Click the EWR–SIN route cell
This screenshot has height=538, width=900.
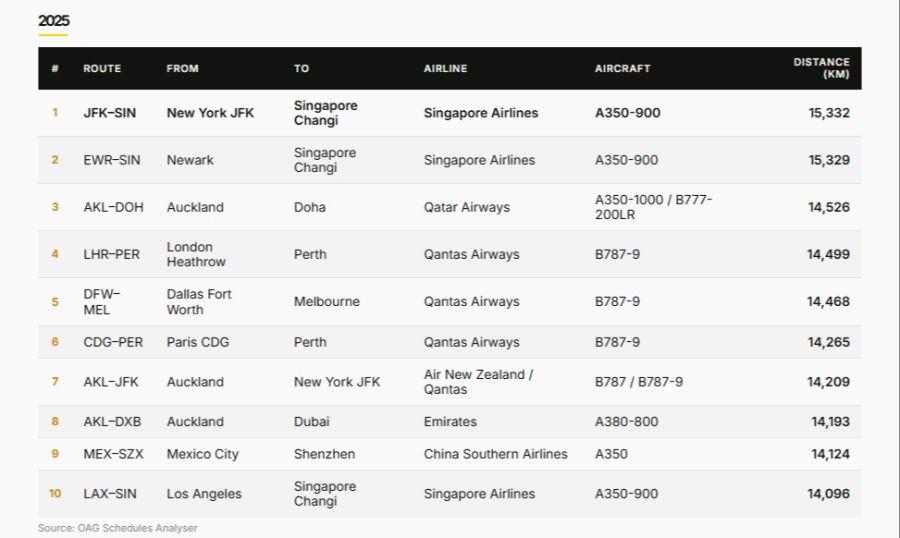click(112, 160)
